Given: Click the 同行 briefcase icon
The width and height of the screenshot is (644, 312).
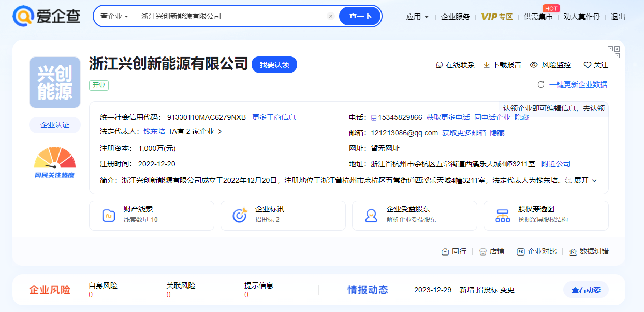Looking at the screenshot, I should click(x=445, y=252).
